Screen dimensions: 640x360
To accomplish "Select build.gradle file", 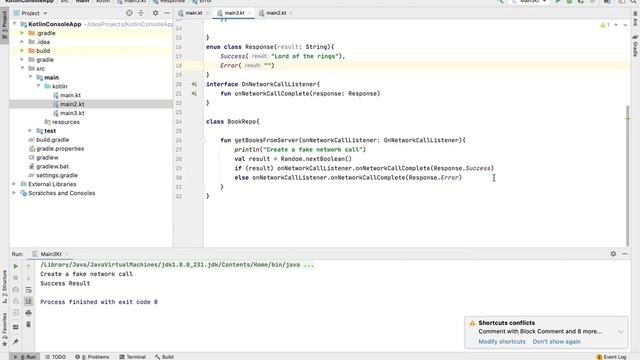I will pyautogui.click(x=52, y=140).
